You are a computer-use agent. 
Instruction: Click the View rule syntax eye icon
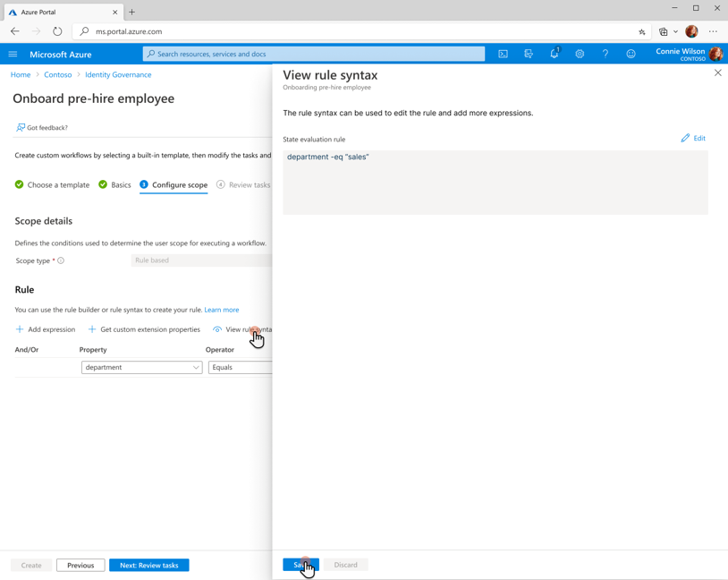pyautogui.click(x=216, y=329)
